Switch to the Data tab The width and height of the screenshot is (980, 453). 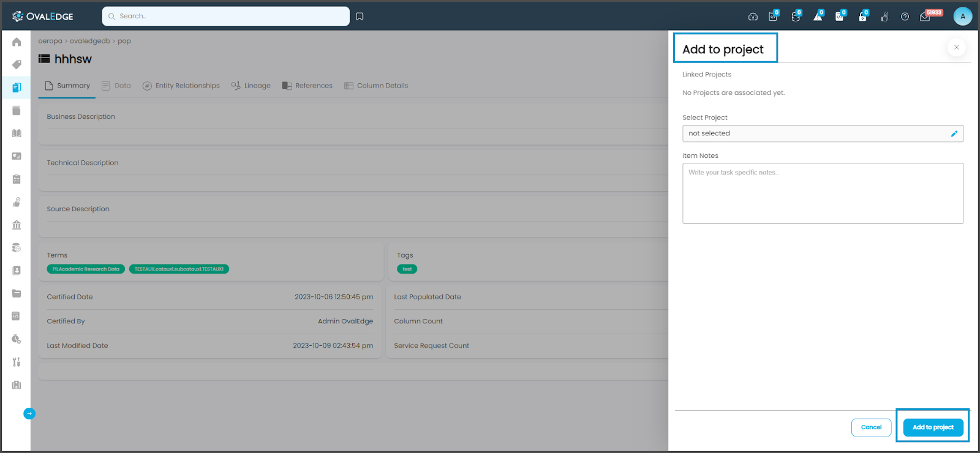pyautogui.click(x=116, y=86)
